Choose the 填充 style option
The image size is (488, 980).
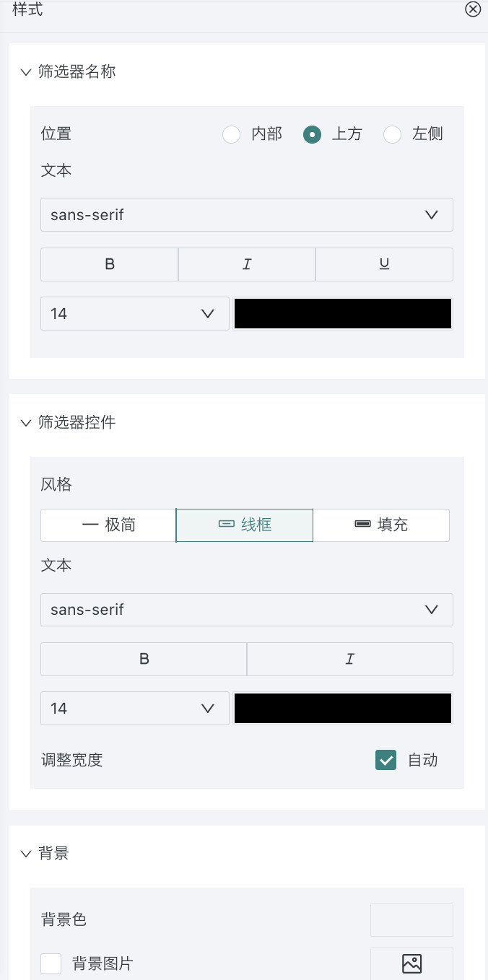click(x=381, y=525)
